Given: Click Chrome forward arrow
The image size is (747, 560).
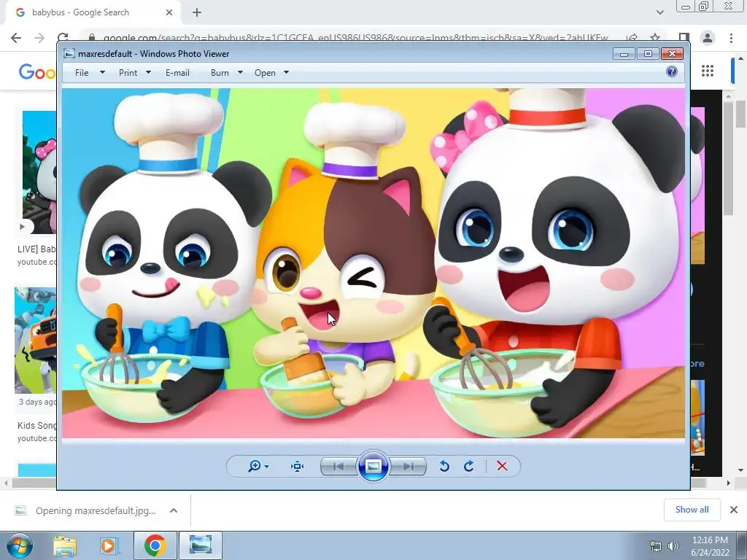Looking at the screenshot, I should [x=39, y=38].
